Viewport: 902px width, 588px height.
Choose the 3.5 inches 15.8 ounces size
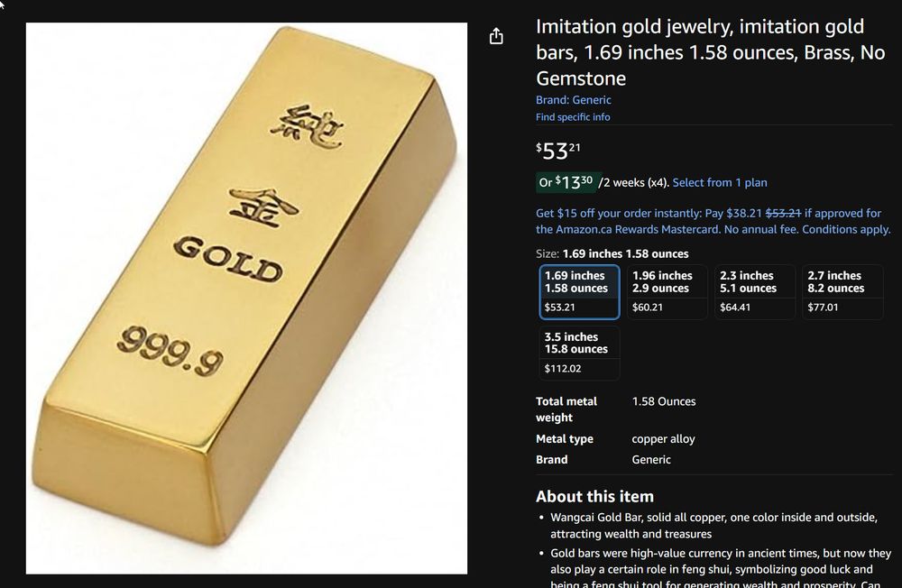click(579, 353)
